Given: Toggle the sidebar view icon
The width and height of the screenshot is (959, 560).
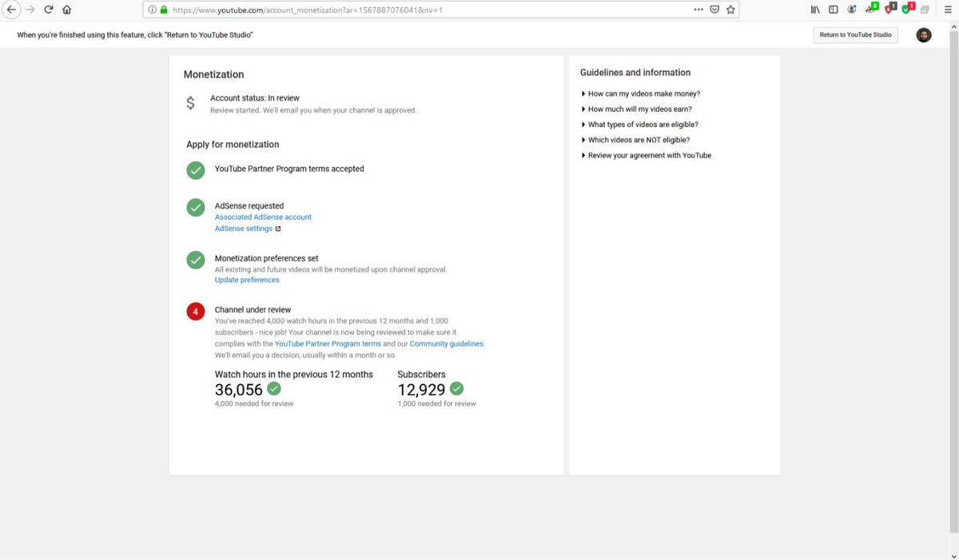Looking at the screenshot, I should point(834,10).
